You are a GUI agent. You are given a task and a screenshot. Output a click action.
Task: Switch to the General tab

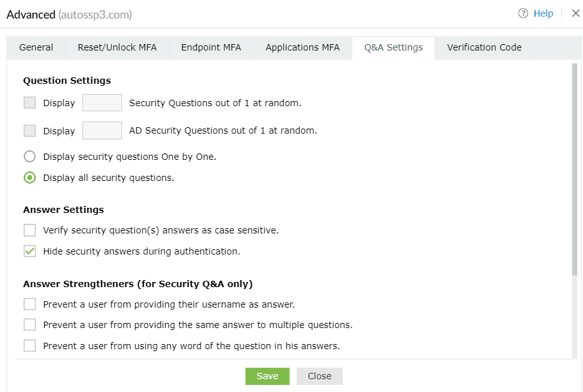click(36, 47)
